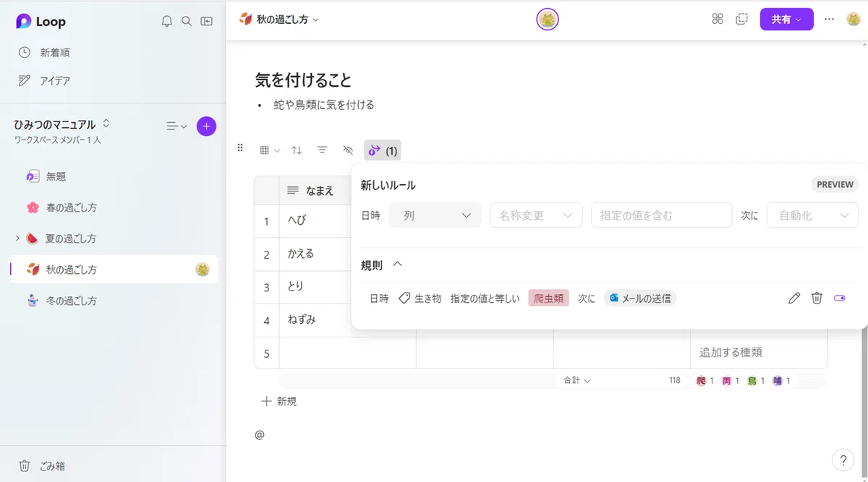The height and width of the screenshot is (482, 868).
Task: Open workspace sort list dropdown
Action: coord(176,126)
